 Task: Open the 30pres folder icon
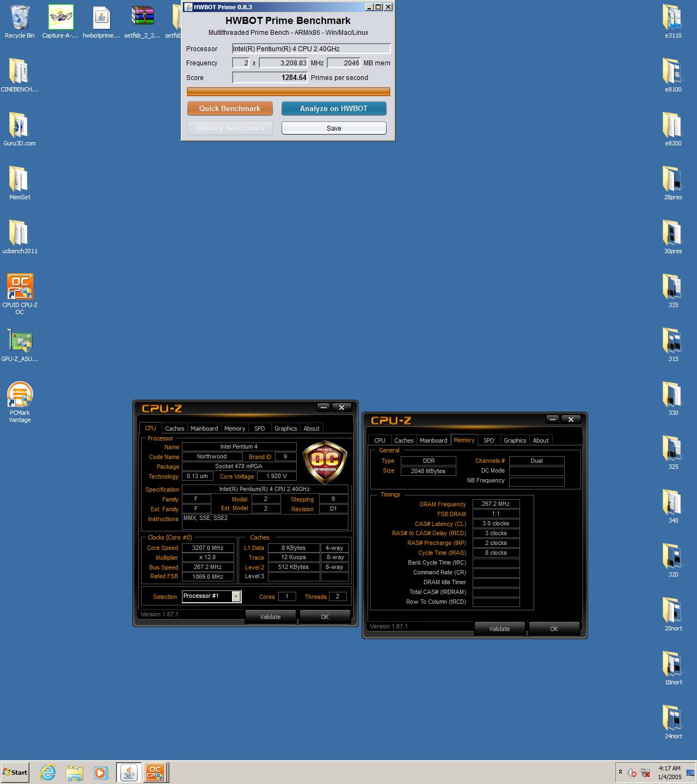(673, 237)
